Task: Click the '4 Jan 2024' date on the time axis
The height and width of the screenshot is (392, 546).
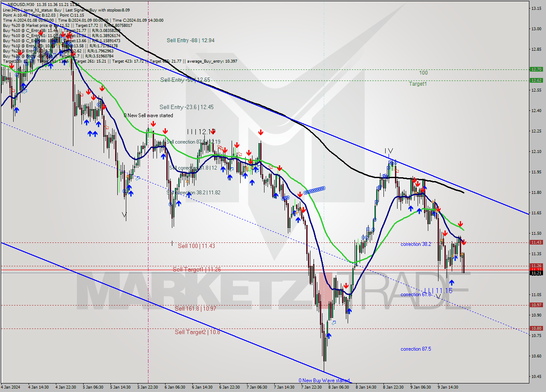Action: click(x=10, y=387)
